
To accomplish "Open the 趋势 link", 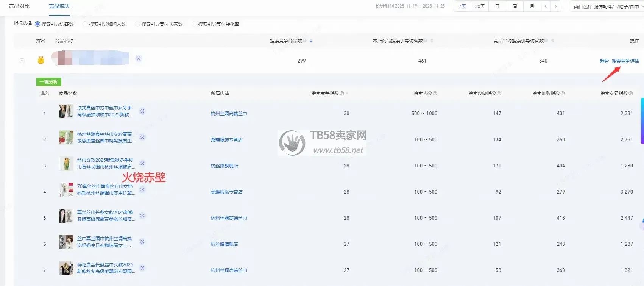I will click(604, 61).
